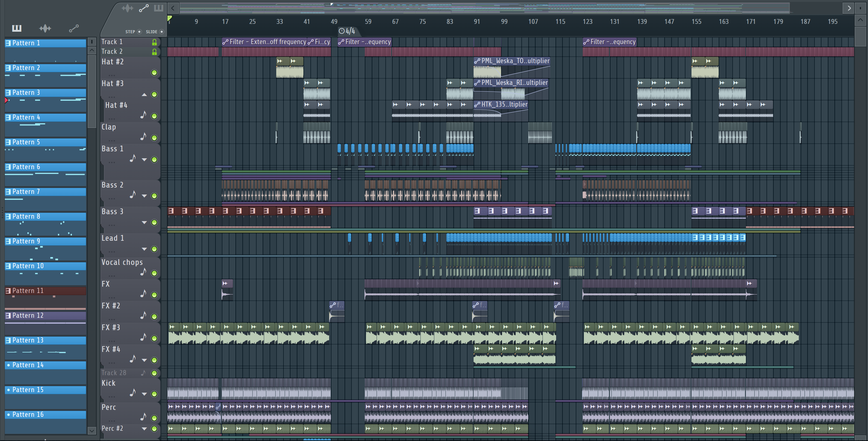Mute the Bass 2 track
Viewport: 868px width, 441px height.
154,196
